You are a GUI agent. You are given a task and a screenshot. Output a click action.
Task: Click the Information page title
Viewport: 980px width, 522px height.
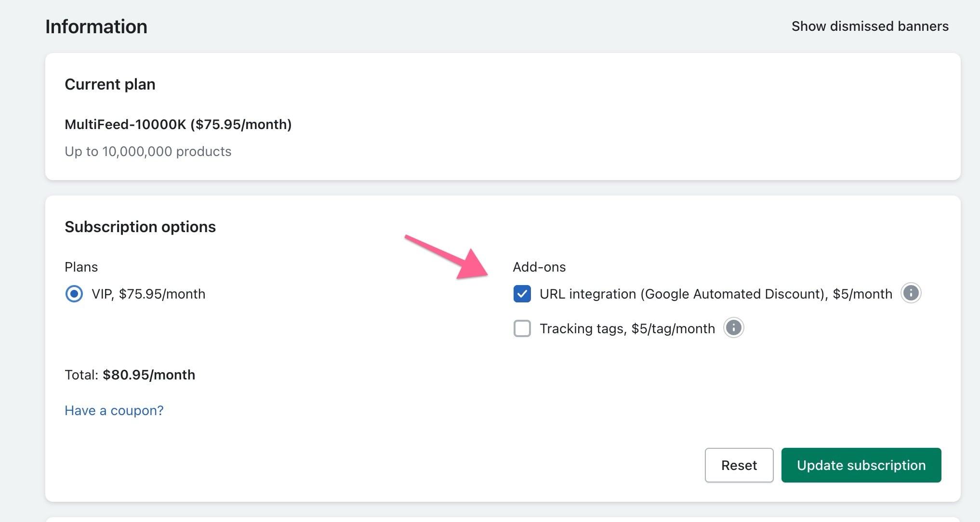click(x=96, y=26)
